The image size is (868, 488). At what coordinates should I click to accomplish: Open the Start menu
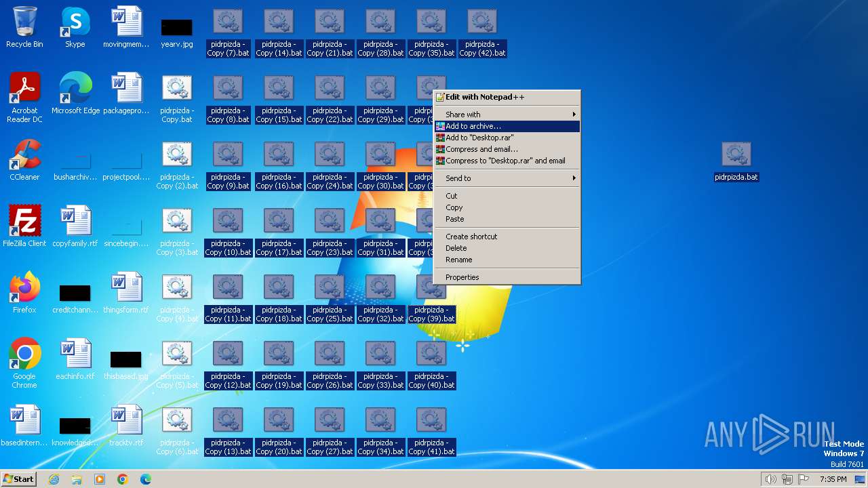pyautogui.click(x=18, y=479)
